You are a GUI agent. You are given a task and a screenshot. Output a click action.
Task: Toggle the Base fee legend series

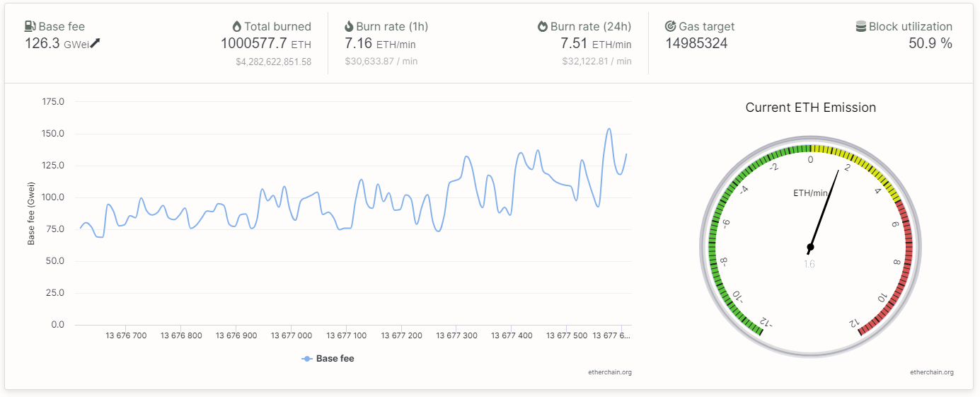tap(328, 359)
